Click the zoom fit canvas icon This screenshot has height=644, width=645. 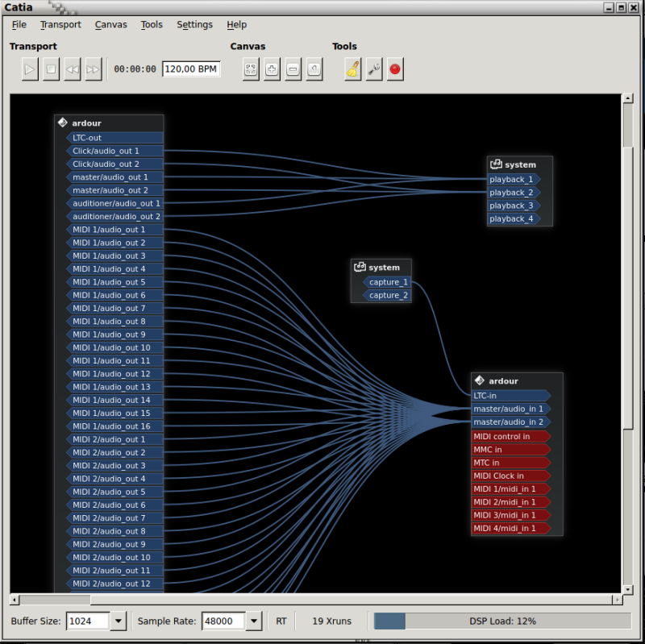coord(251,69)
